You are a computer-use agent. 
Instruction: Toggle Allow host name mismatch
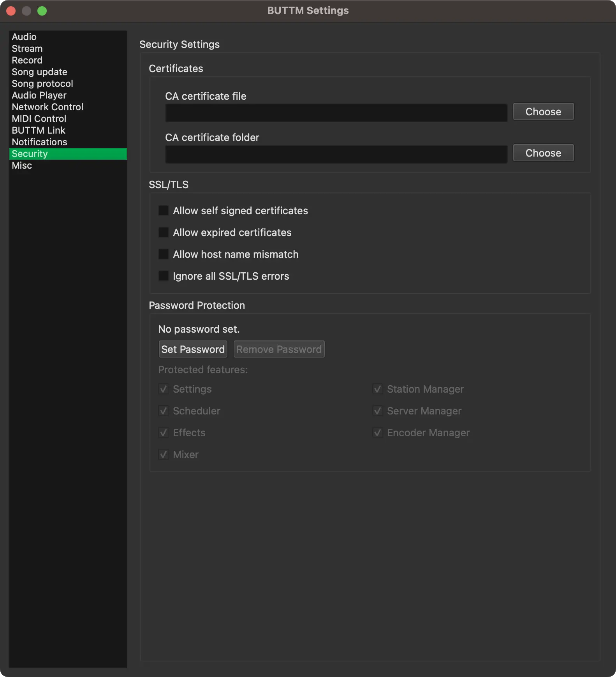tap(164, 254)
